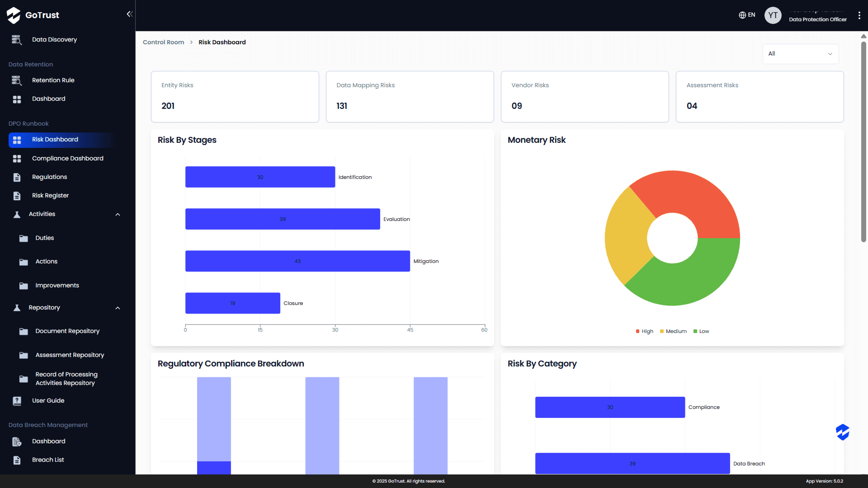The width and height of the screenshot is (868, 488).
Task: Go to Risk Register menu item
Action: tap(50, 196)
